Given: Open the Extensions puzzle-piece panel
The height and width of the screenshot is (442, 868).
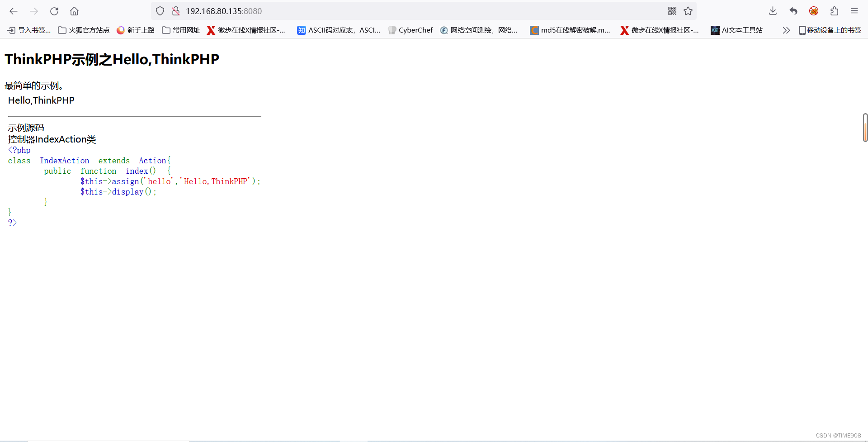Looking at the screenshot, I should point(835,11).
